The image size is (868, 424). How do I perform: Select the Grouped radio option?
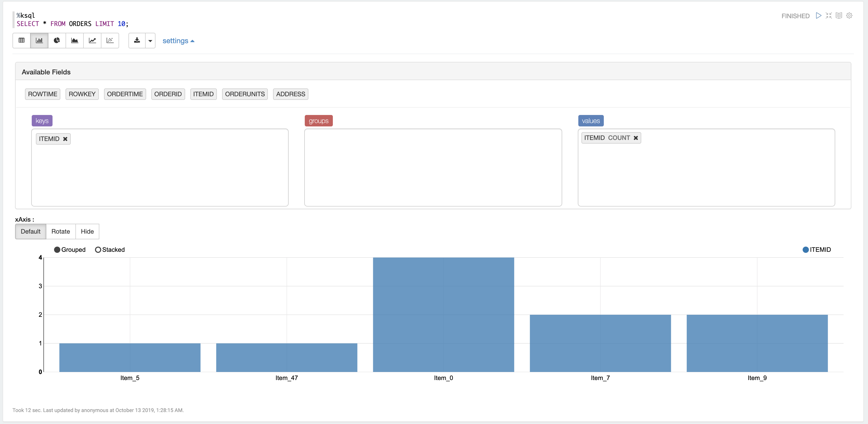(x=57, y=250)
